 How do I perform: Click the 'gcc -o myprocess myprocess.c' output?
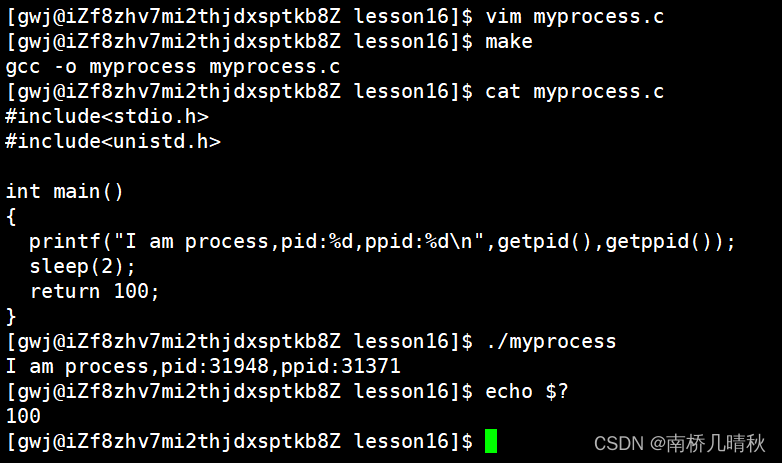(x=173, y=67)
